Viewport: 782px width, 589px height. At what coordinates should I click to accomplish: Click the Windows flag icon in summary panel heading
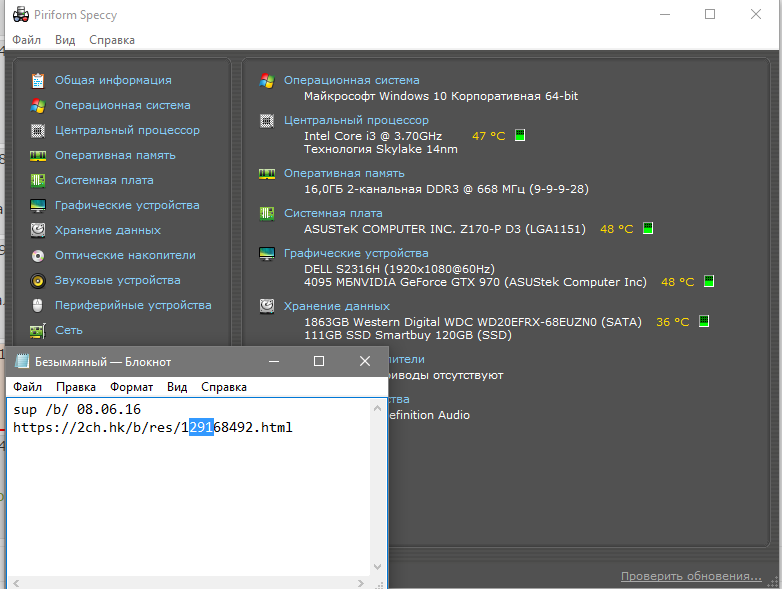[267, 81]
